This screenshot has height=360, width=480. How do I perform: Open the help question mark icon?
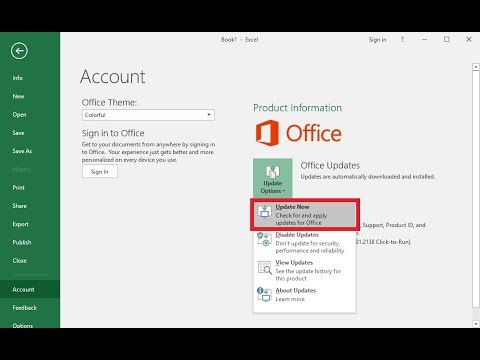click(402, 40)
